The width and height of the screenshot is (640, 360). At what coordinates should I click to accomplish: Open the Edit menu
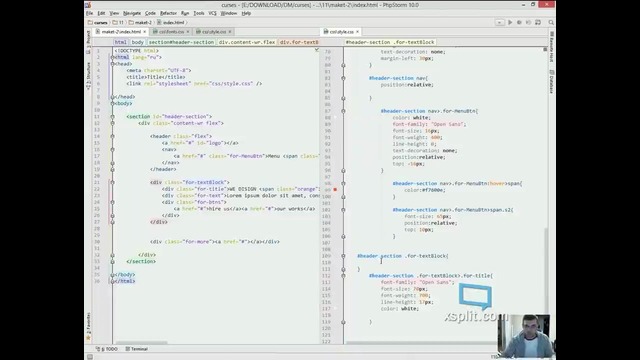101,13
